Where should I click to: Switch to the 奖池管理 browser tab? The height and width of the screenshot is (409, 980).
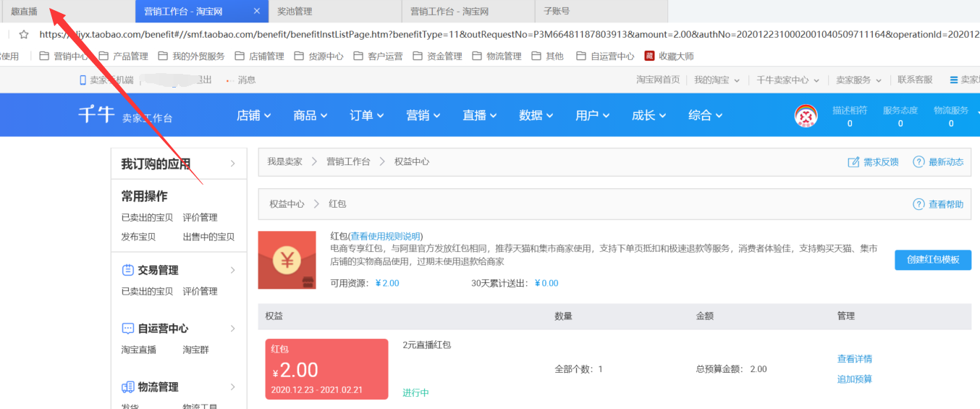(335, 11)
